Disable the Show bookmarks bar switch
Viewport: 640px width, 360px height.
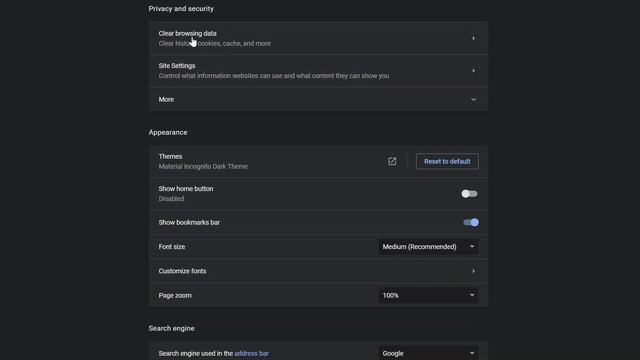click(471, 222)
